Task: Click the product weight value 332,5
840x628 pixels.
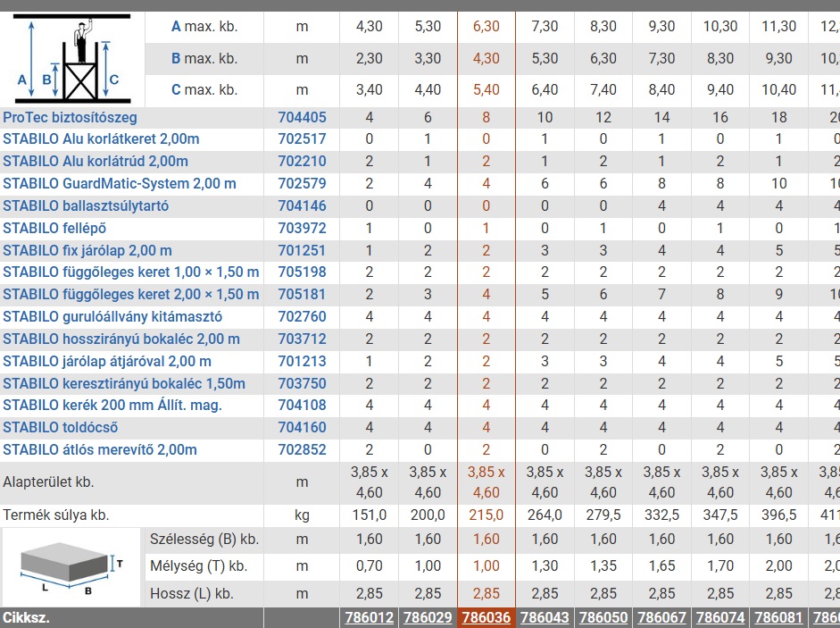Action: click(661, 515)
